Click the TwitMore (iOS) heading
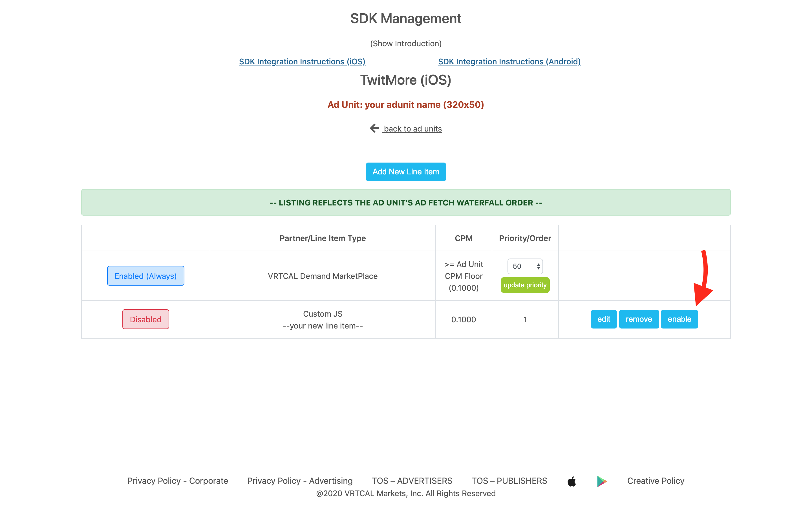 (406, 80)
